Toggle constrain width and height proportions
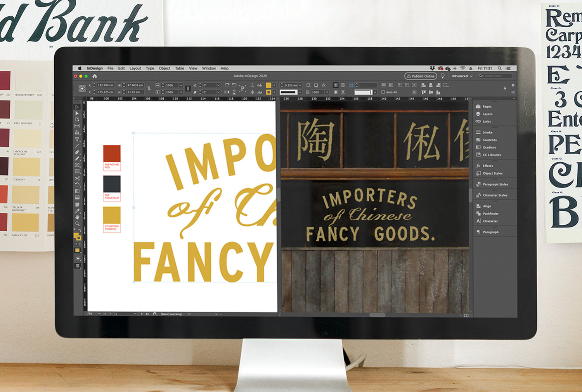The width and height of the screenshot is (582, 392). 149,88
